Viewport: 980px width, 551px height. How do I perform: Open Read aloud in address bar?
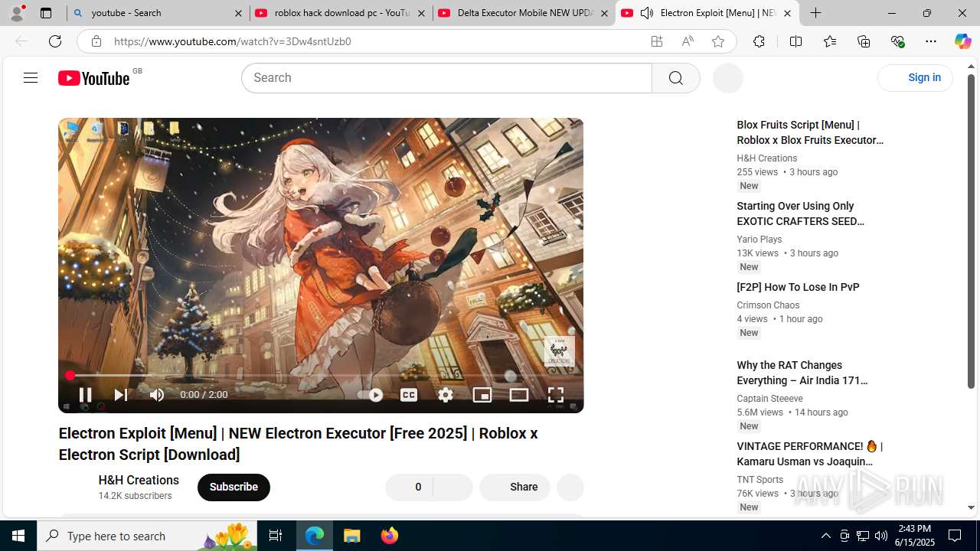click(688, 41)
